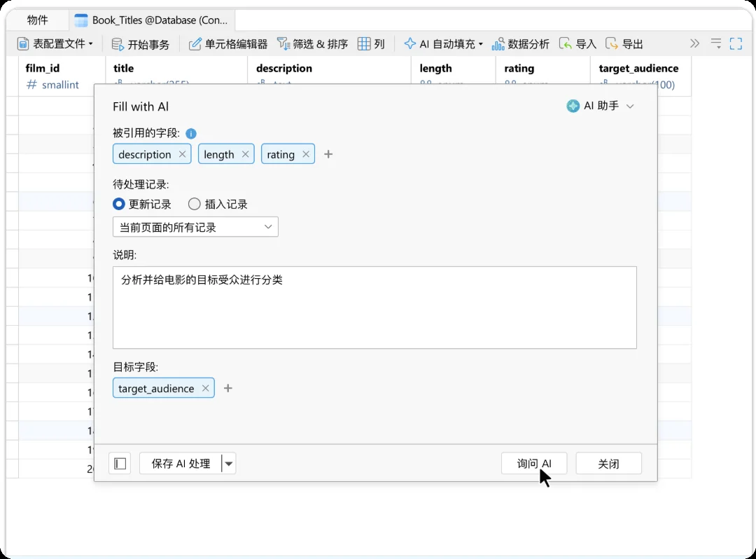Open the 保存 AI 处理 dropdown arrow
The width and height of the screenshot is (756, 559).
tap(229, 464)
